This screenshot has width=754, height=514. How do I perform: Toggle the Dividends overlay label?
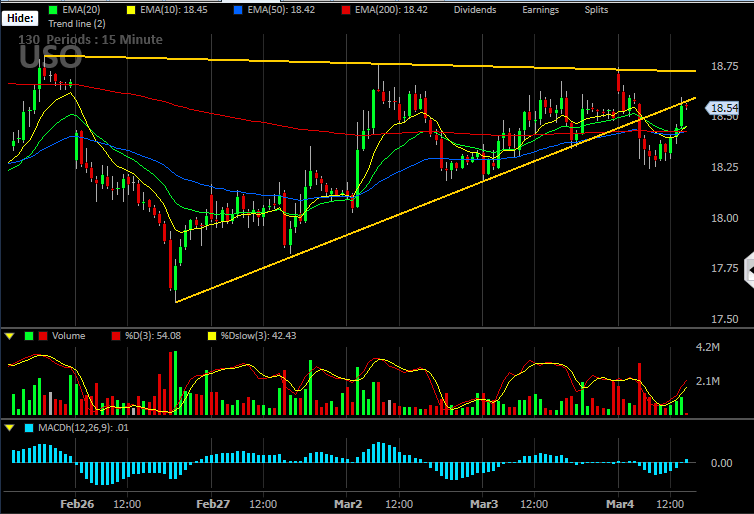coord(475,10)
